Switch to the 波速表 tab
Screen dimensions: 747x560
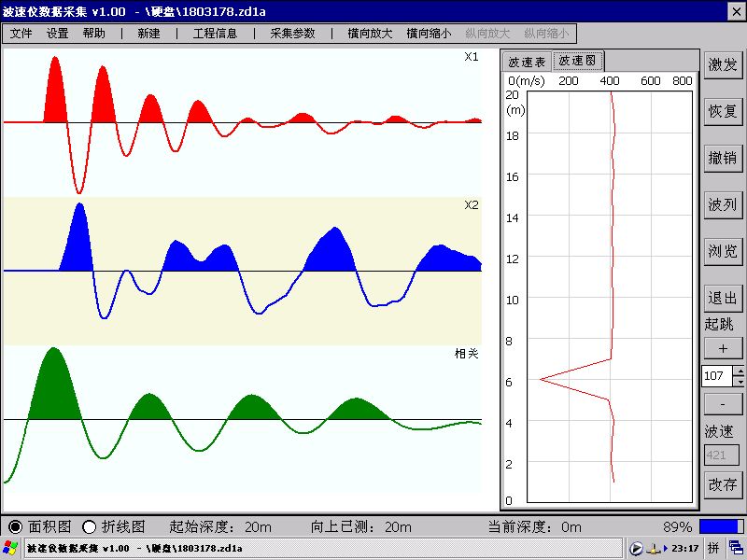point(526,62)
